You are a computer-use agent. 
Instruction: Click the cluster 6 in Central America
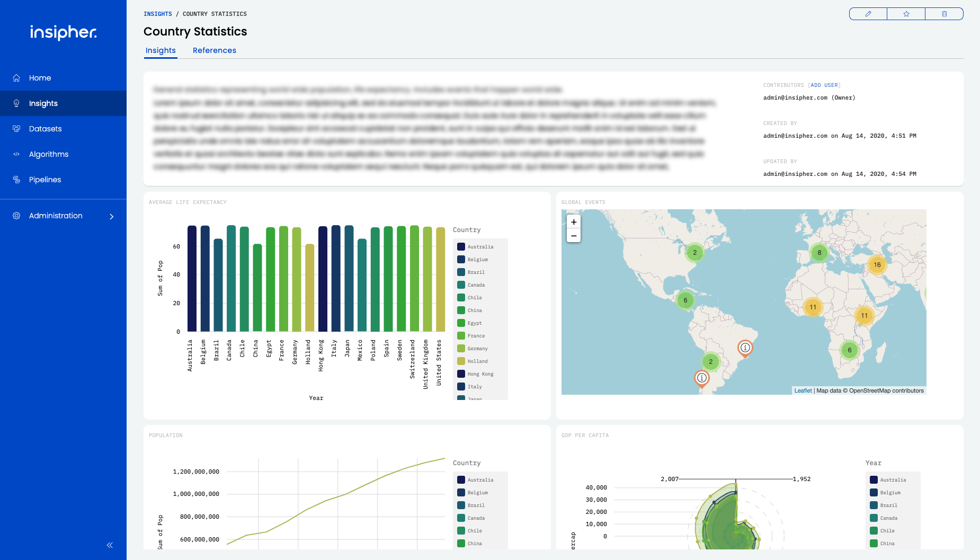pyautogui.click(x=685, y=300)
